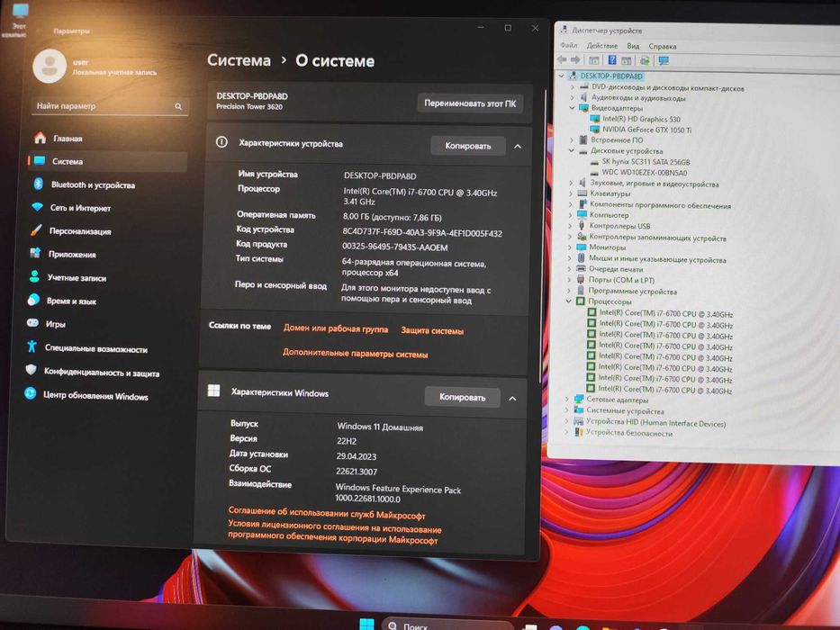Click info icon next to Характеристики устройства
The height and width of the screenshot is (630, 840).
[221, 142]
